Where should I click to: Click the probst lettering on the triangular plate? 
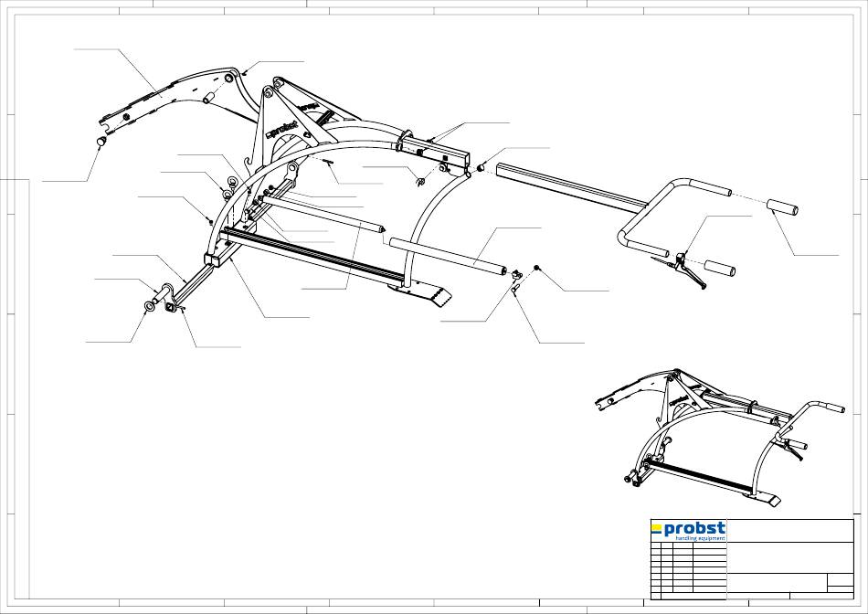click(282, 130)
